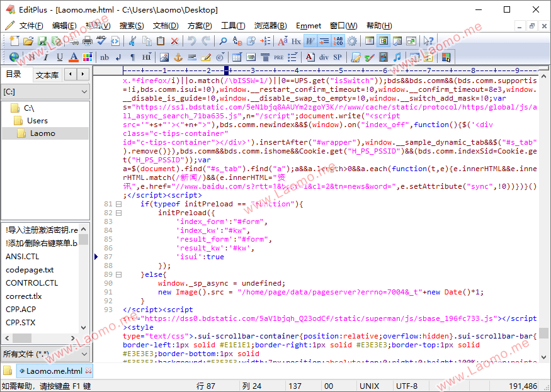Undo the last edit using the undo arrow

[x=191, y=41]
